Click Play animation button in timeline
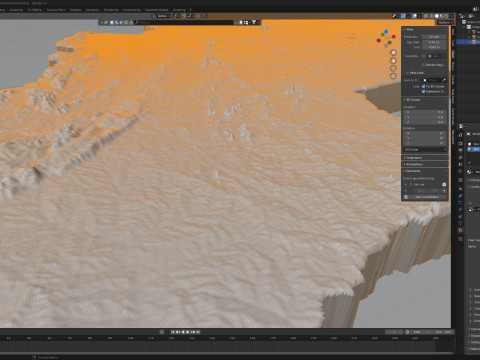Viewport: 480px width, 360px height. click(188, 332)
